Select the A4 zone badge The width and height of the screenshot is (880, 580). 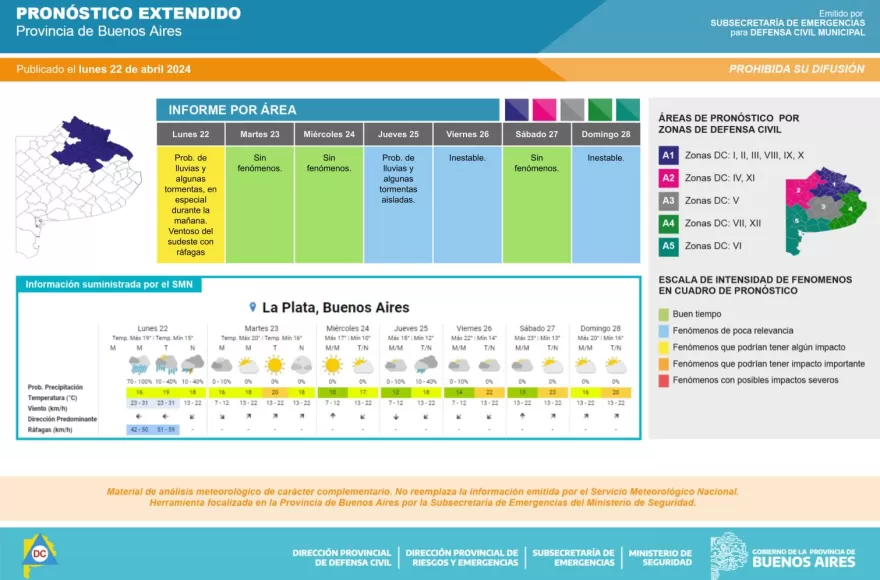point(668,223)
